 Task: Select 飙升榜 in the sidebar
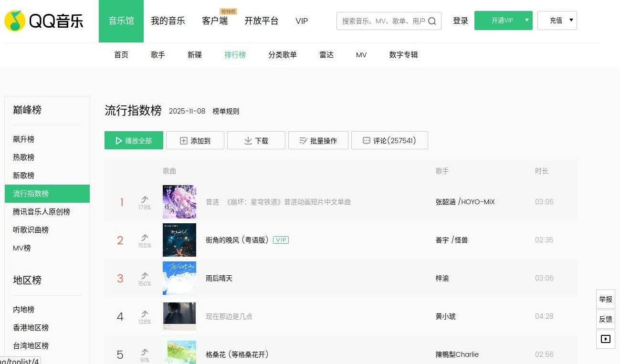tap(24, 139)
